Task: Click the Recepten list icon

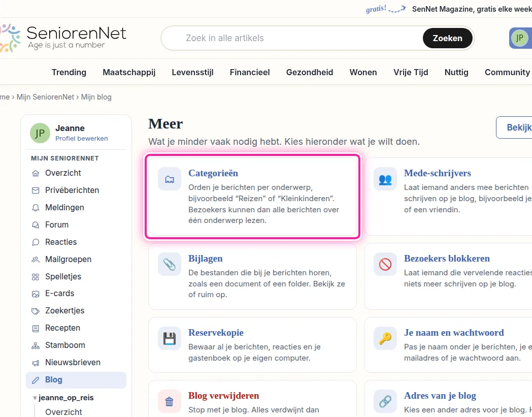Action: pos(36,329)
